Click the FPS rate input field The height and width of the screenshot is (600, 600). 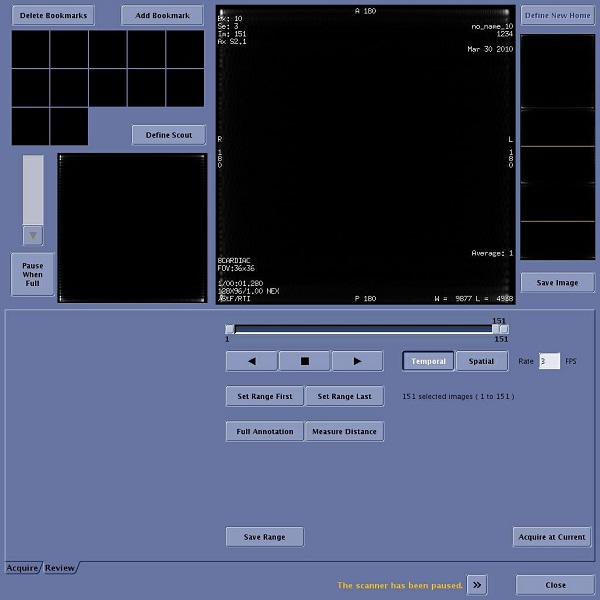[549, 361]
